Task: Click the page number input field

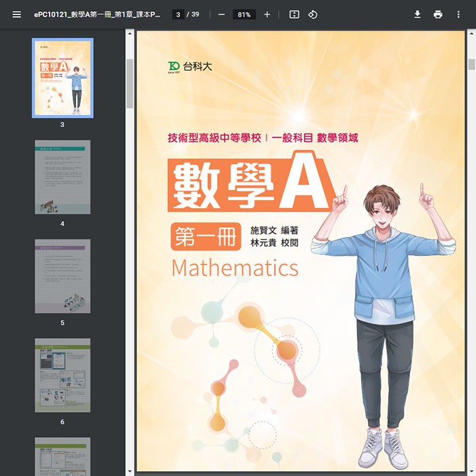Action: pyautogui.click(x=178, y=14)
